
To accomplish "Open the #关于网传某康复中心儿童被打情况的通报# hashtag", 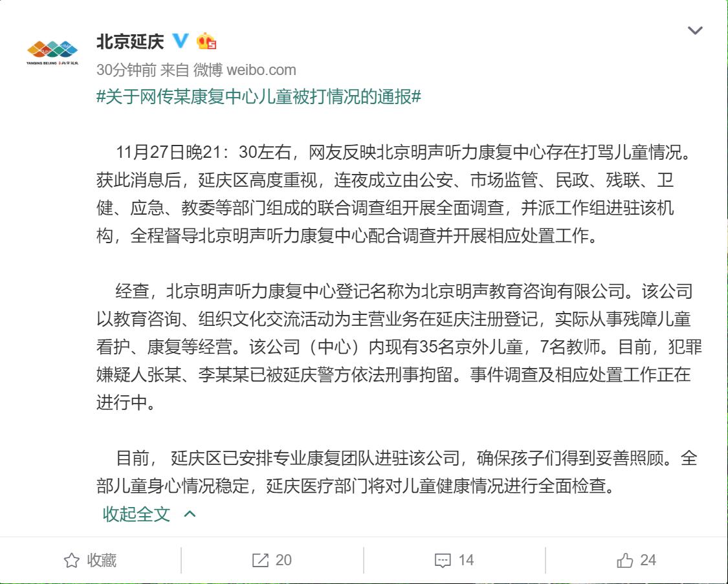I will click(x=259, y=98).
